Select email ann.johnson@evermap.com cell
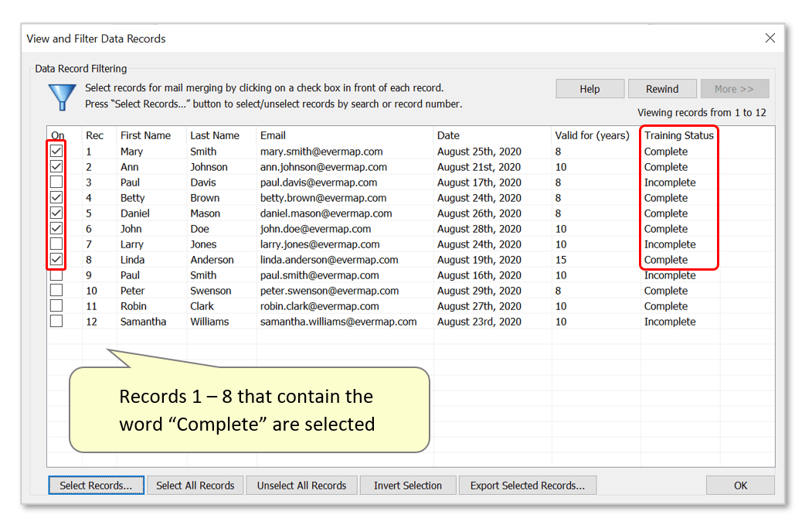The height and width of the screenshot is (532, 812). tap(324, 167)
